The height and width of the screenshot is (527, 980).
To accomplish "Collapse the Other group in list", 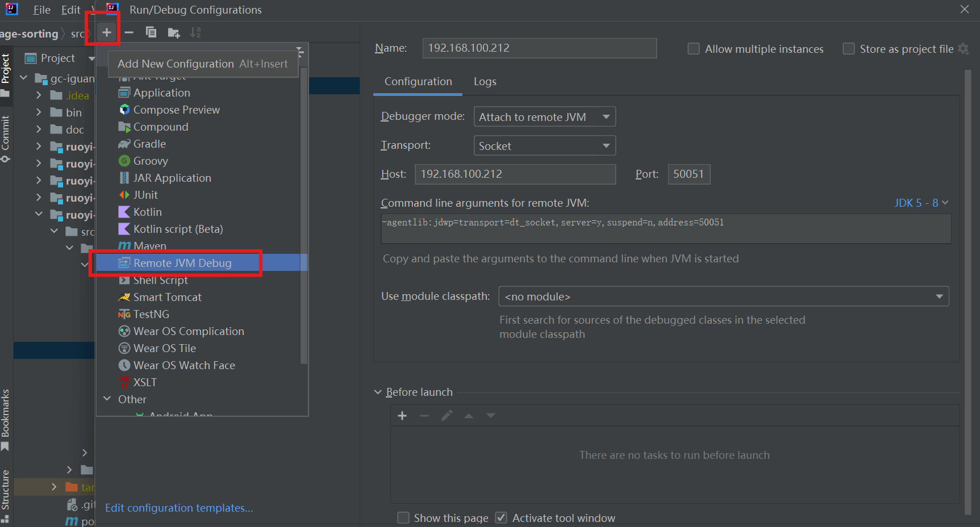I will (x=107, y=399).
